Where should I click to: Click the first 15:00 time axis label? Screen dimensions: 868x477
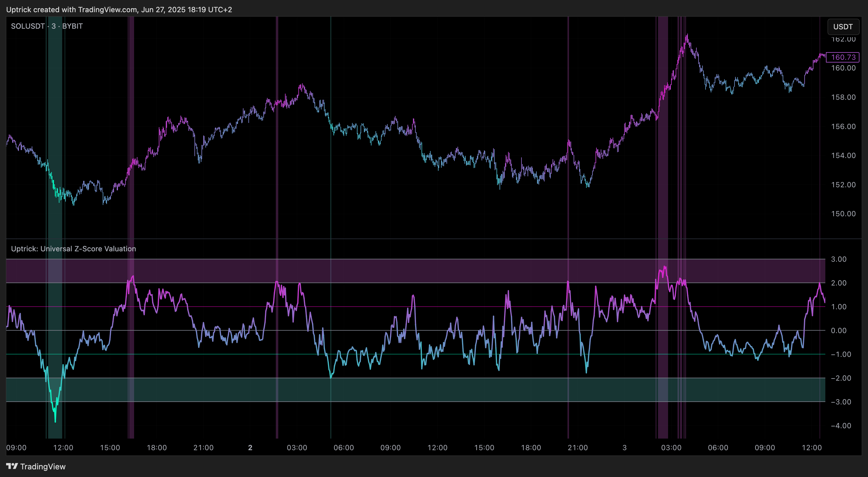(110, 448)
